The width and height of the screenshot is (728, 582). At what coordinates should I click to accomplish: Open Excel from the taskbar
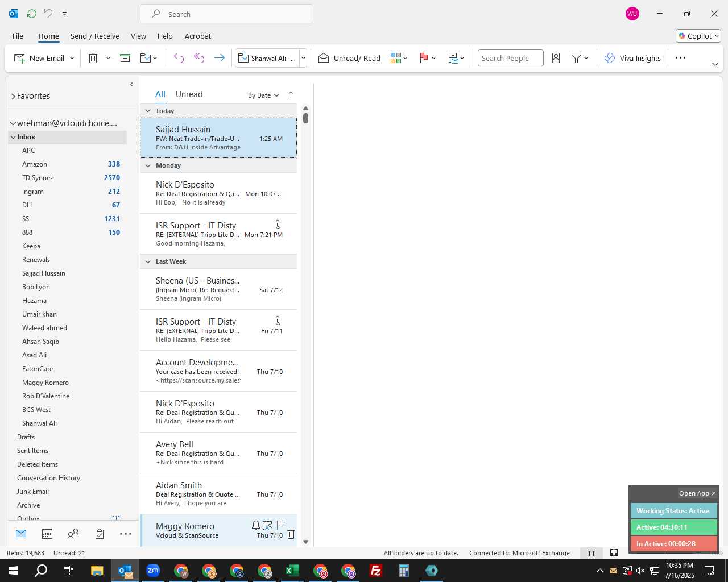[x=292, y=571]
